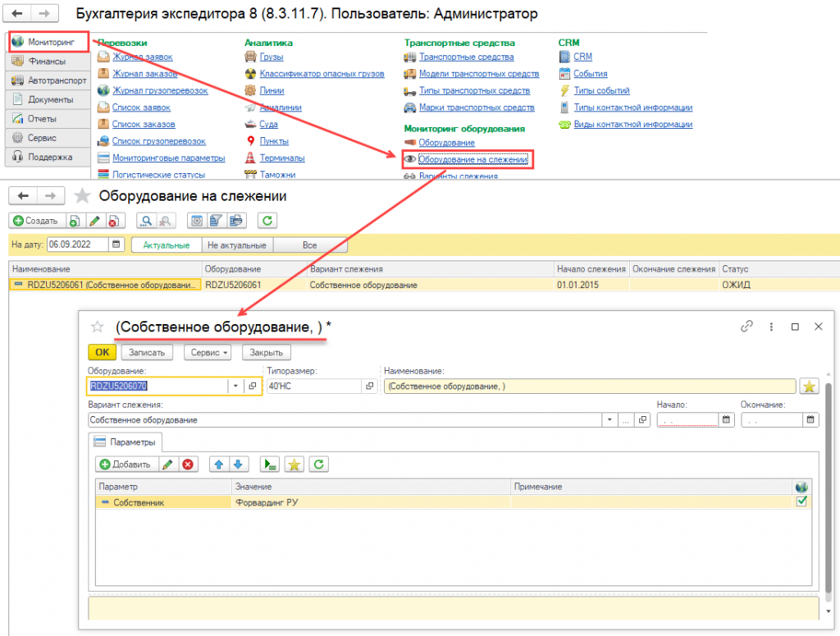Viewport: 840px width, 636px height.
Task: Move the parameter down with the blue arrow
Action: [x=239, y=464]
